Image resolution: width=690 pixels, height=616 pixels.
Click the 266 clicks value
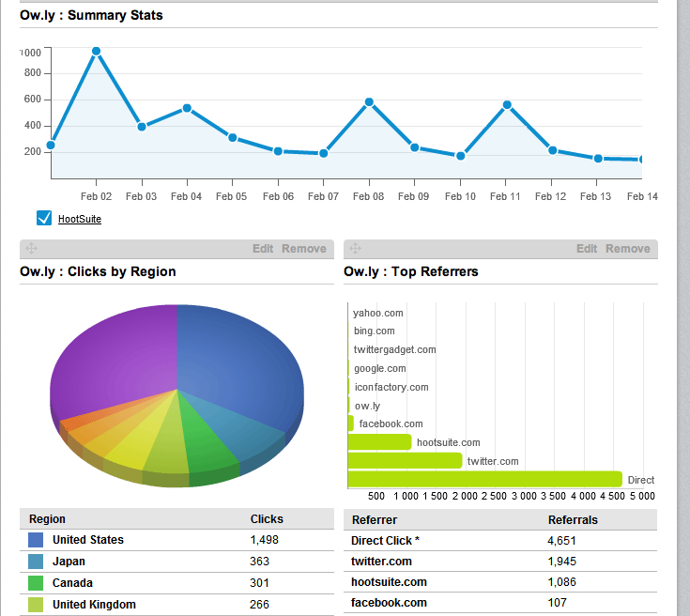coord(260,605)
